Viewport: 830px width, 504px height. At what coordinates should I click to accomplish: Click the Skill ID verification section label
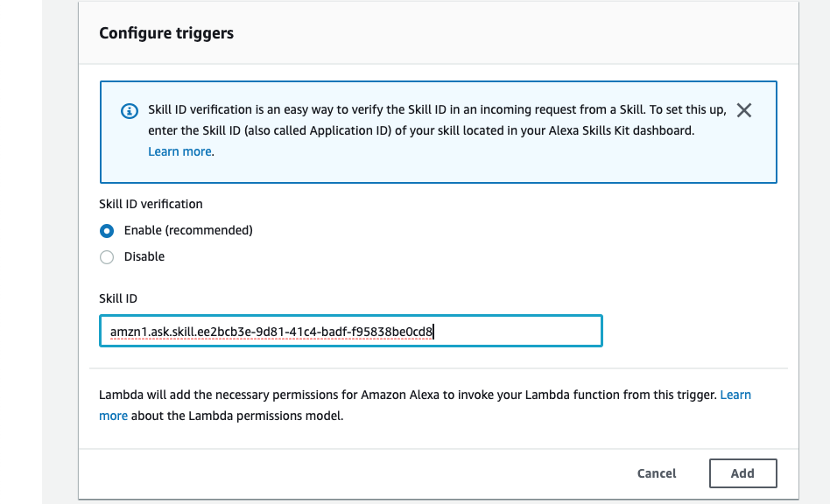tap(151, 204)
